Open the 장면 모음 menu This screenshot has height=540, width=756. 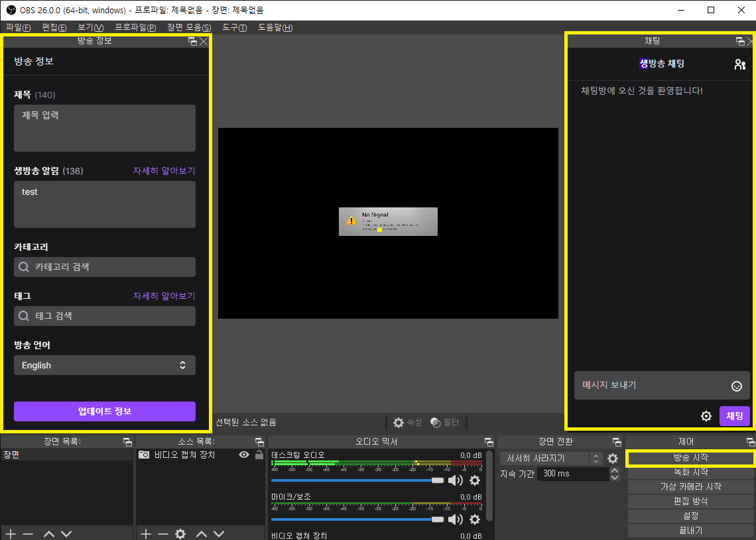pyautogui.click(x=189, y=27)
